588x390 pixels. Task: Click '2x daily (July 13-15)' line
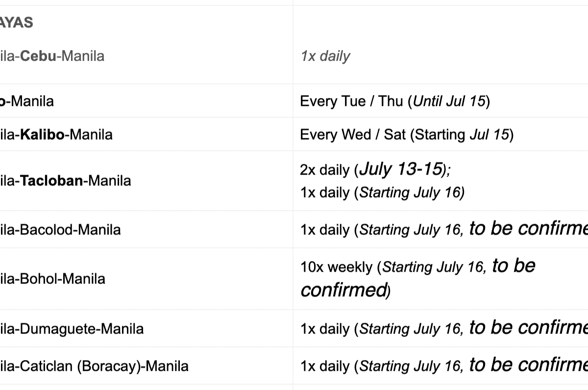point(375,170)
